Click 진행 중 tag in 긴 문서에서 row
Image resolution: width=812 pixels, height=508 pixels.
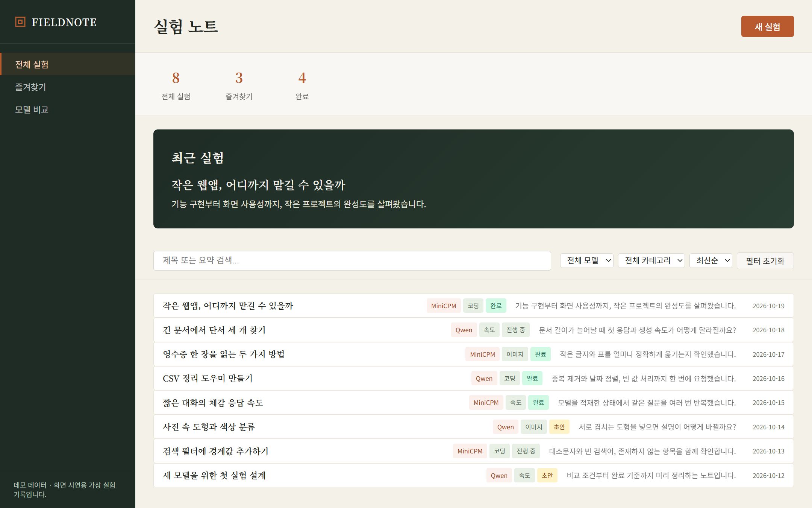[516, 330]
